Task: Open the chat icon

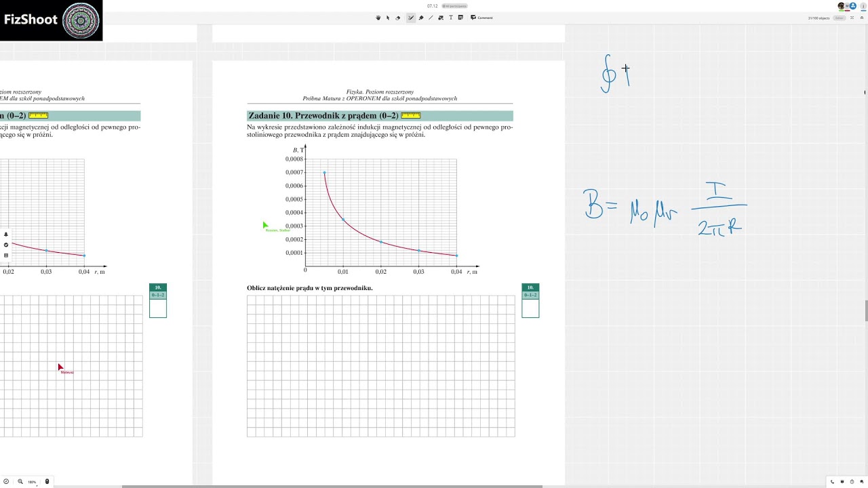Action: pyautogui.click(x=862, y=482)
